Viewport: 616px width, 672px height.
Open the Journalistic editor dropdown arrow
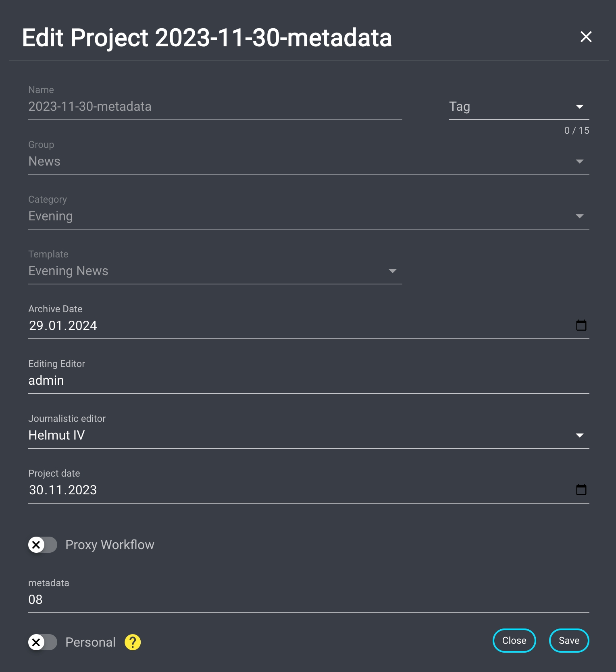pos(579,436)
